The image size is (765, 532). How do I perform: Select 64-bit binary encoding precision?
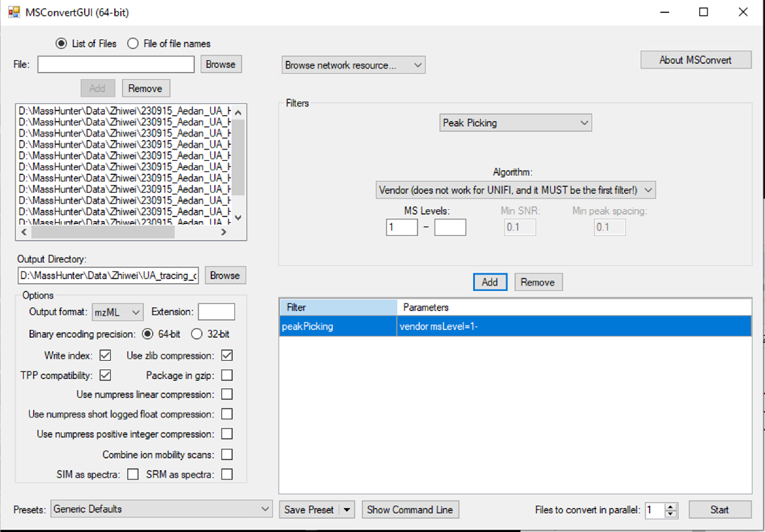148,334
